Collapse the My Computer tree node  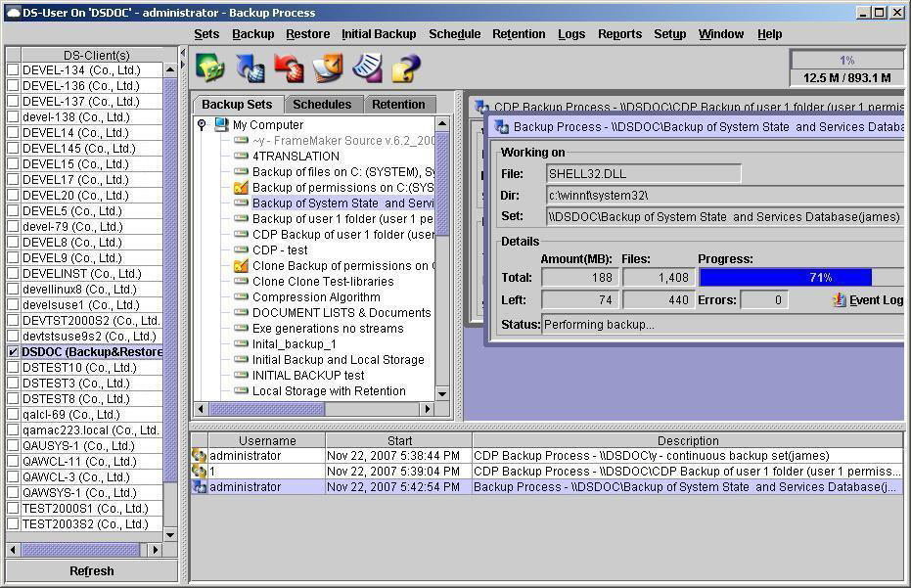coord(202,124)
